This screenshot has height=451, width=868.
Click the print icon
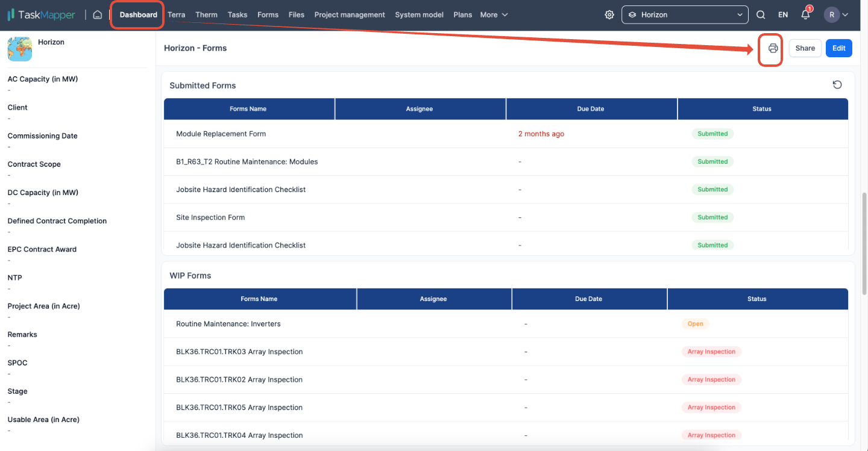[x=773, y=48]
